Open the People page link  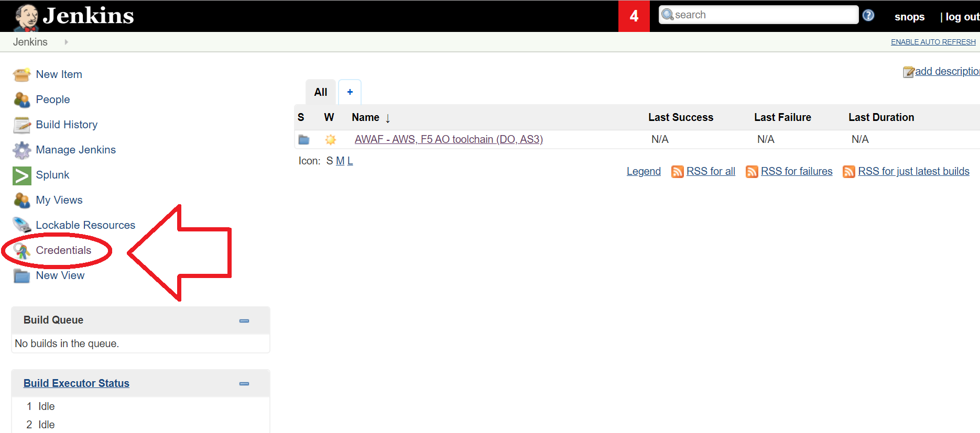(x=53, y=99)
